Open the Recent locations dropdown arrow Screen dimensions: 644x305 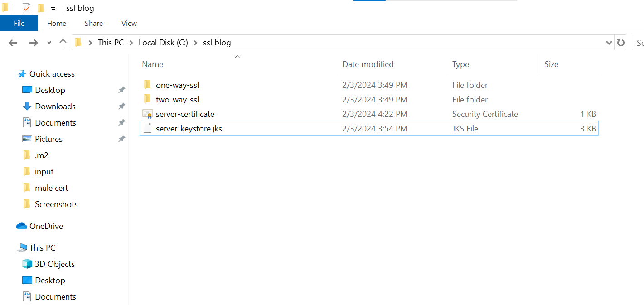coord(49,43)
